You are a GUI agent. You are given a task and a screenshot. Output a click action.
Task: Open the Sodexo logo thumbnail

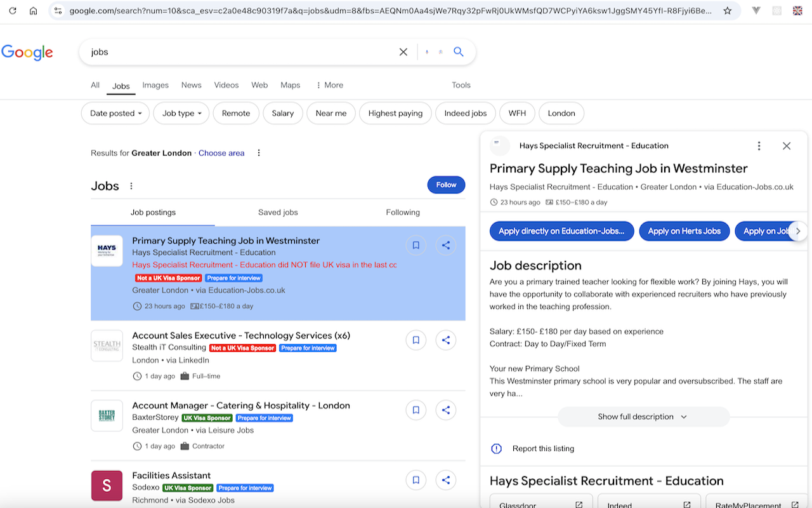tap(107, 486)
